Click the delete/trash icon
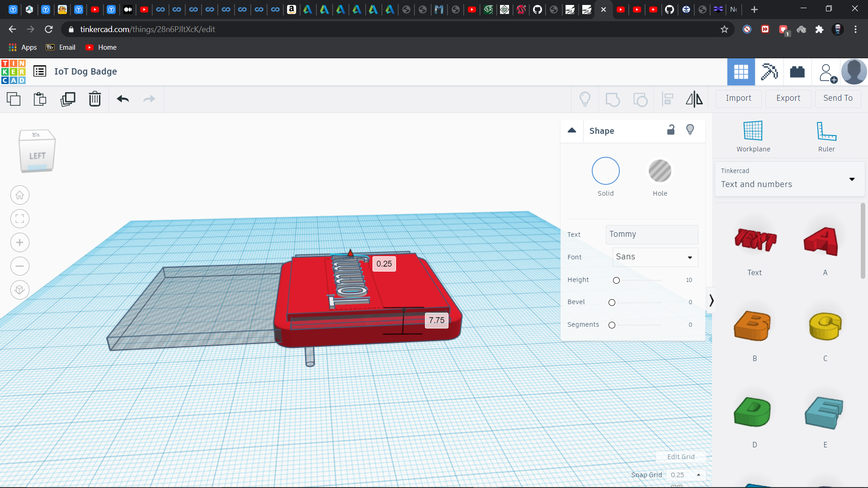The height and width of the screenshot is (488, 868). point(95,99)
